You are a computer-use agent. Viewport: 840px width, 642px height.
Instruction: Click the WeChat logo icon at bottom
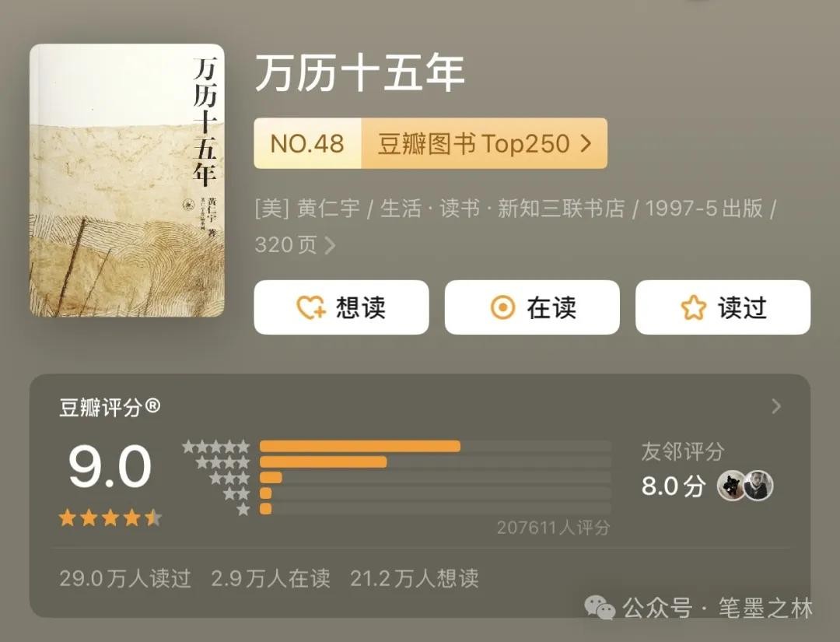600,609
